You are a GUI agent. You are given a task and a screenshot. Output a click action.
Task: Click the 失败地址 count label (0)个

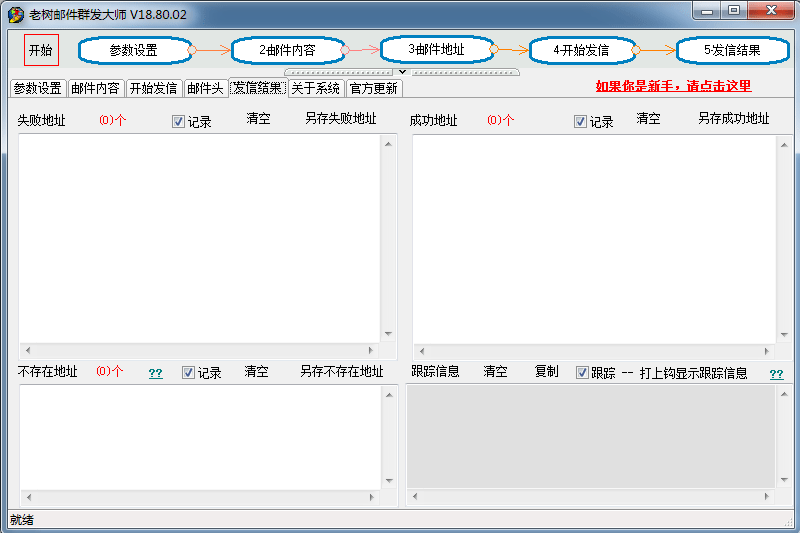[x=113, y=120]
